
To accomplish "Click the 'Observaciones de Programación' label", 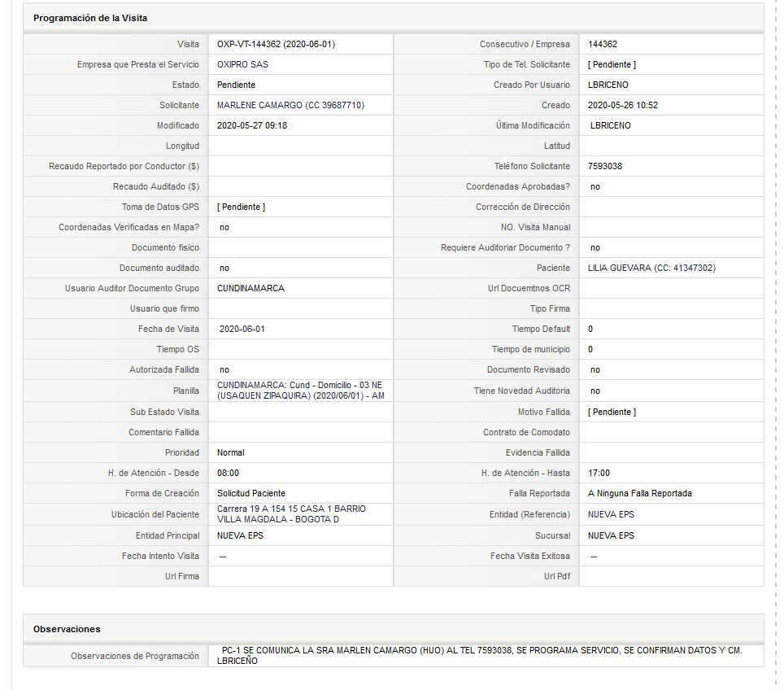I will tap(135, 656).
